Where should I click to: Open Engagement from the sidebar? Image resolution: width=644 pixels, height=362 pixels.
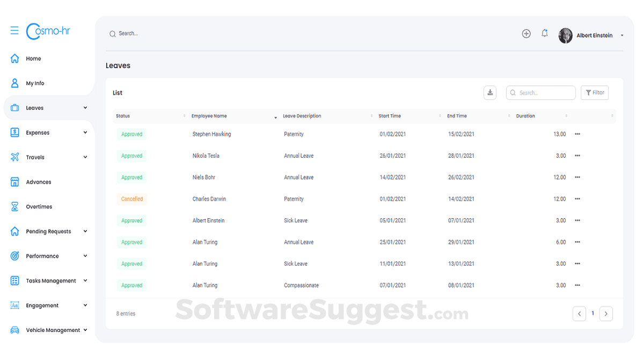(x=42, y=305)
